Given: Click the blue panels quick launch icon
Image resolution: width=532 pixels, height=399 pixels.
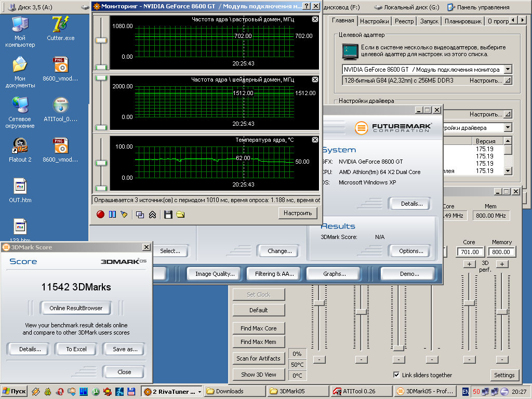Looking at the screenshot, I should point(84,392).
